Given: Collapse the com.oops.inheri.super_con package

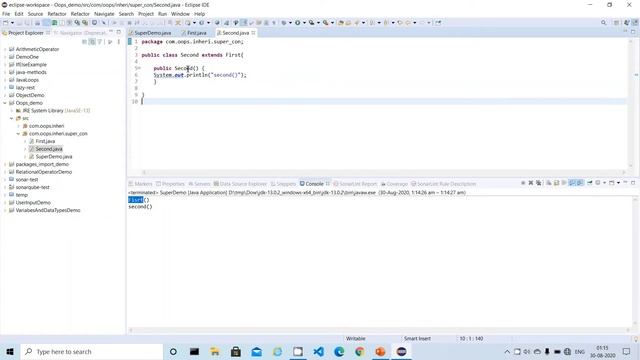Looking at the screenshot, I should (x=18, y=134).
